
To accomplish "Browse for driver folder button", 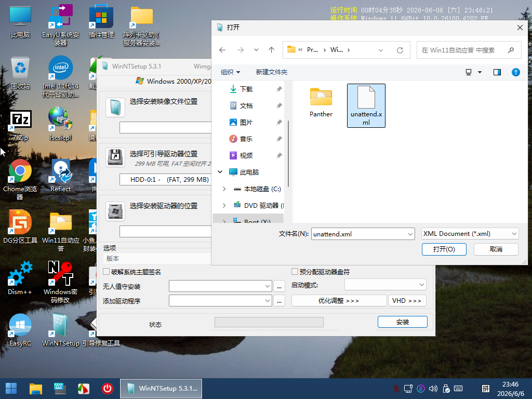I will click(x=279, y=301).
